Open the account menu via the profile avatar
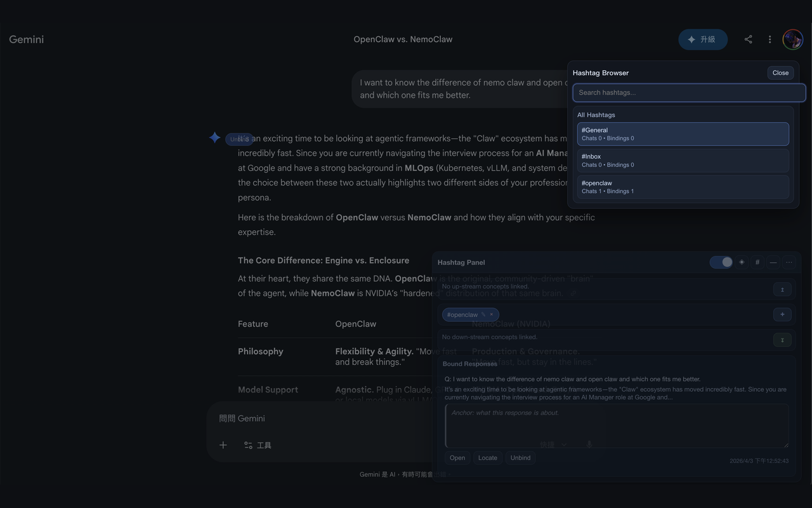This screenshot has width=812, height=508. click(x=792, y=39)
